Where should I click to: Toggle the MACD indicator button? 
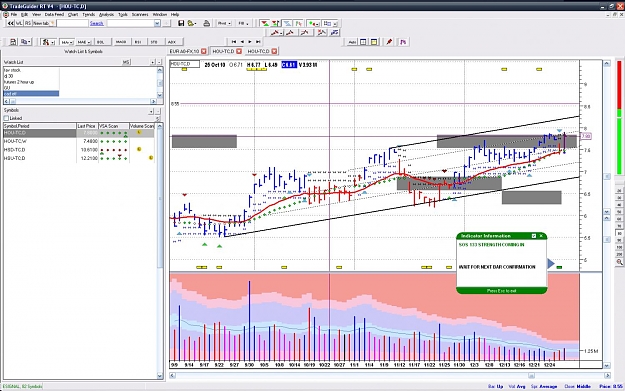tap(121, 42)
